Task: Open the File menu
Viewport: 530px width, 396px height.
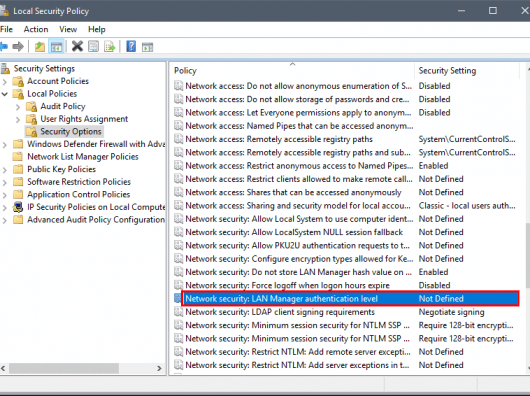Action: (6, 29)
